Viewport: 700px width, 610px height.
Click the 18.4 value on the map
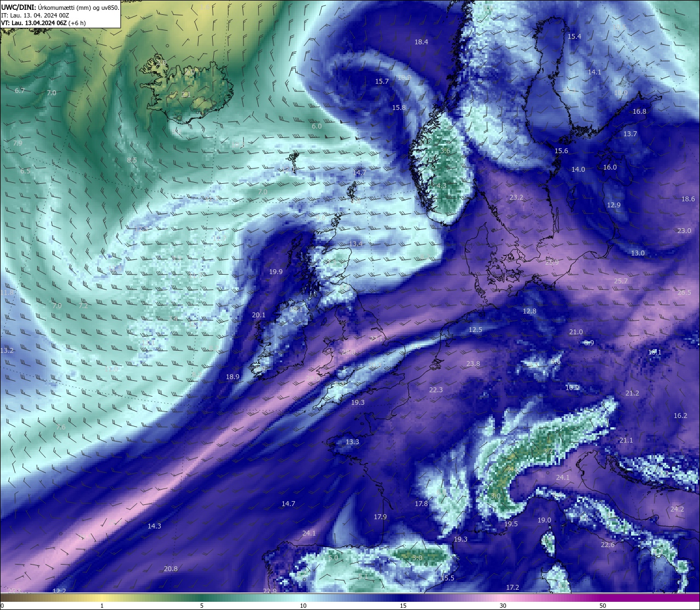pos(421,42)
